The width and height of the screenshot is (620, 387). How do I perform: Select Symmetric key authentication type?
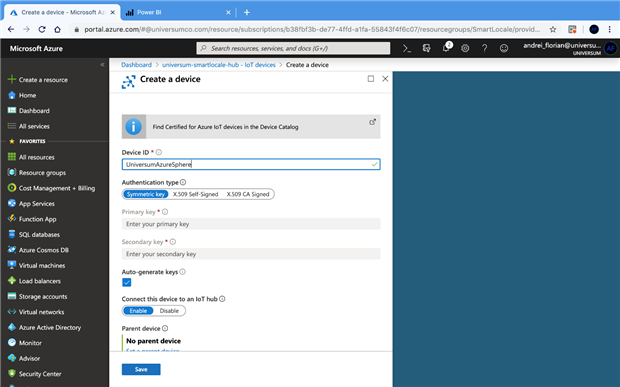click(146, 194)
